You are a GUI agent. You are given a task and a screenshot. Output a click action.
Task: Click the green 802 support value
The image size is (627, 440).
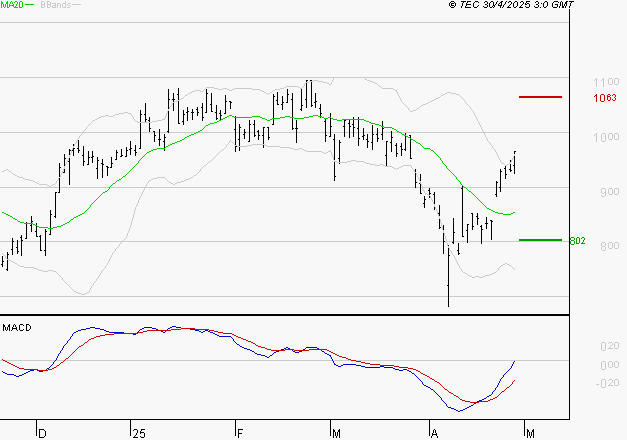(x=577, y=240)
